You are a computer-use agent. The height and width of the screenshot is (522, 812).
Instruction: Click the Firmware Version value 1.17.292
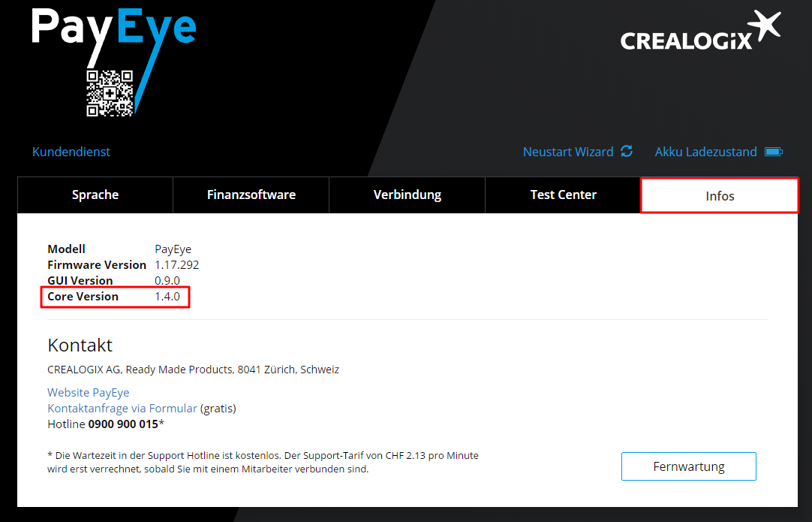[x=176, y=265]
